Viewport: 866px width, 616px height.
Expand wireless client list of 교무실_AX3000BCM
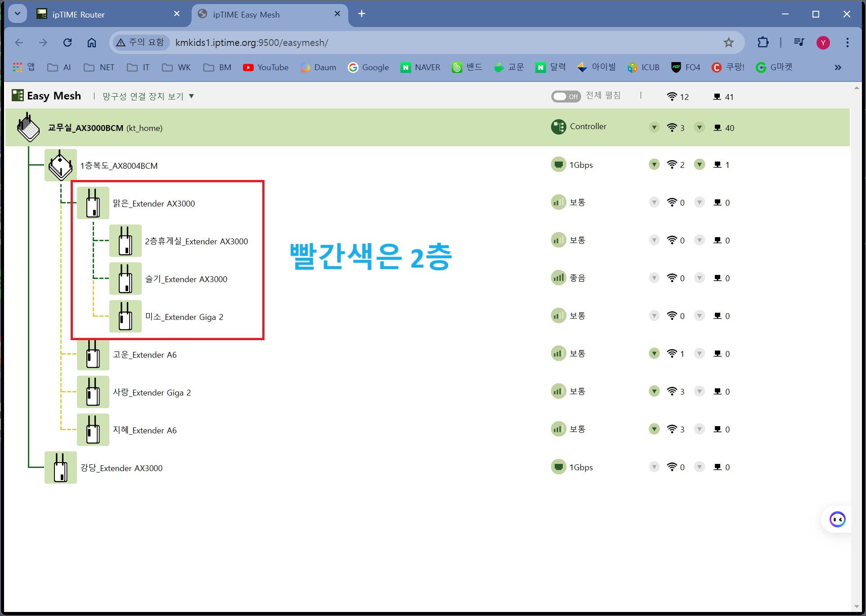[x=655, y=127]
